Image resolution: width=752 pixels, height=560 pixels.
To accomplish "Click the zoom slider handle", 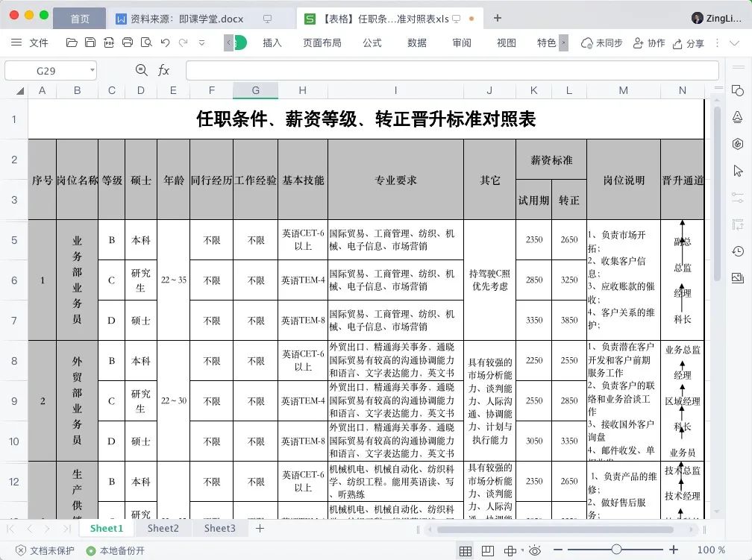I will click(617, 550).
